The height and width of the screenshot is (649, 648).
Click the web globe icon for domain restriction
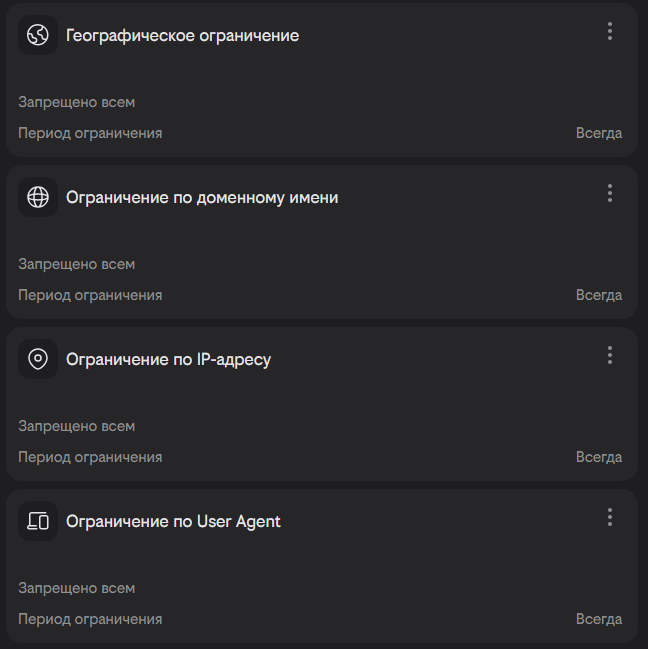[x=38, y=197]
